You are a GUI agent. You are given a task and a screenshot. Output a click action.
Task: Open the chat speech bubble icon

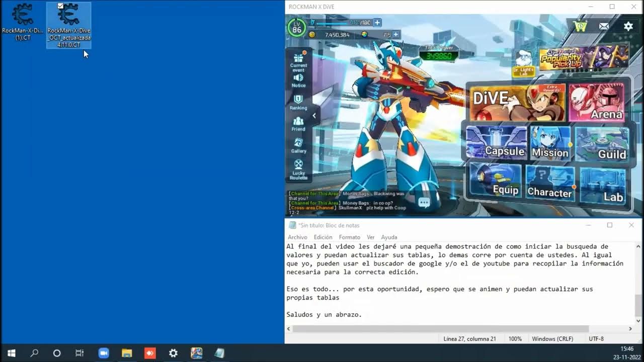pos(424,203)
